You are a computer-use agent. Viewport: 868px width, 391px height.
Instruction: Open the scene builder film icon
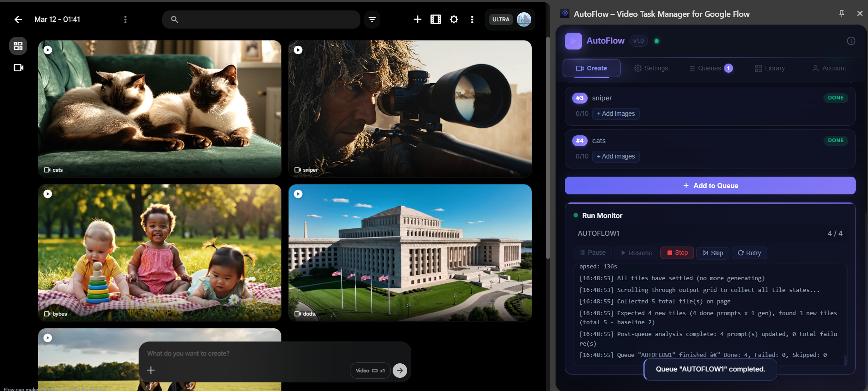435,20
